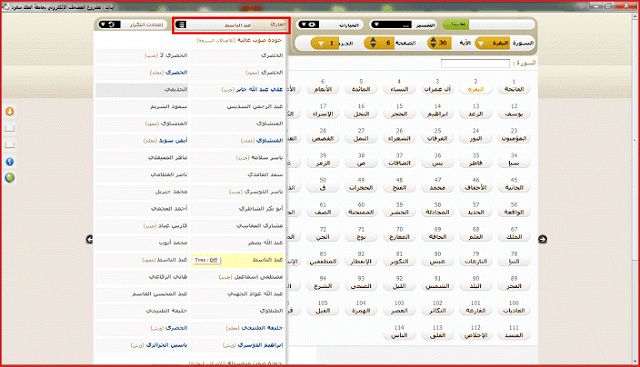This screenshot has width=640, height=367.
Task: Pick reciter فارس عباد
Action: pos(141,226)
